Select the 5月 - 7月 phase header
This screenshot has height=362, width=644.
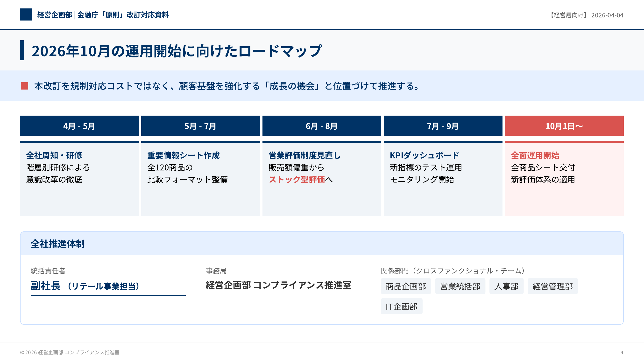[x=200, y=126]
